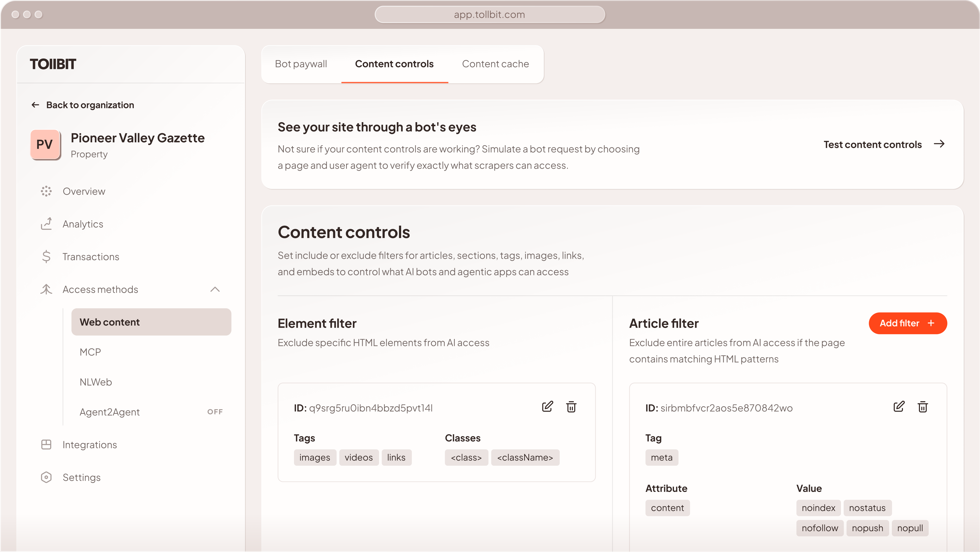The height and width of the screenshot is (552, 980).
Task: Delete the article filter with the trash icon
Action: 923,407
